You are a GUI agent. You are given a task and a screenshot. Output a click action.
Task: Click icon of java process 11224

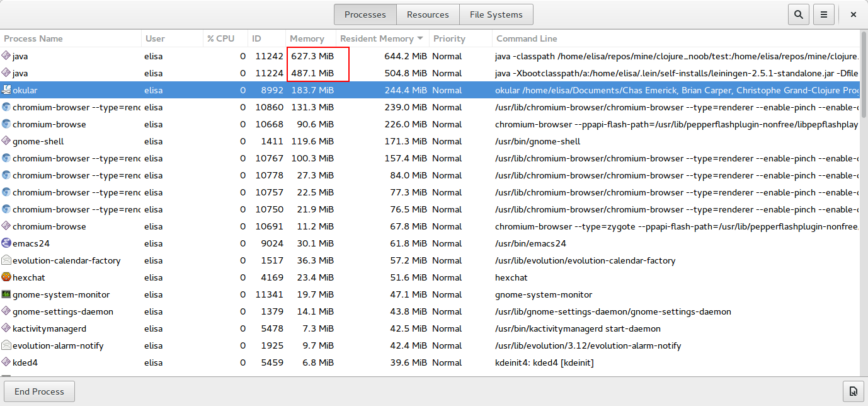tap(6, 73)
